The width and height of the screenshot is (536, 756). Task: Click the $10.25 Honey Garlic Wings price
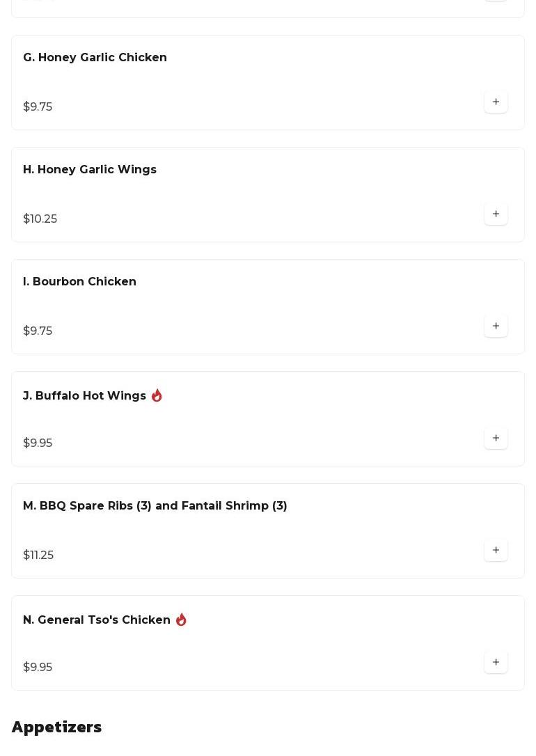(x=40, y=219)
